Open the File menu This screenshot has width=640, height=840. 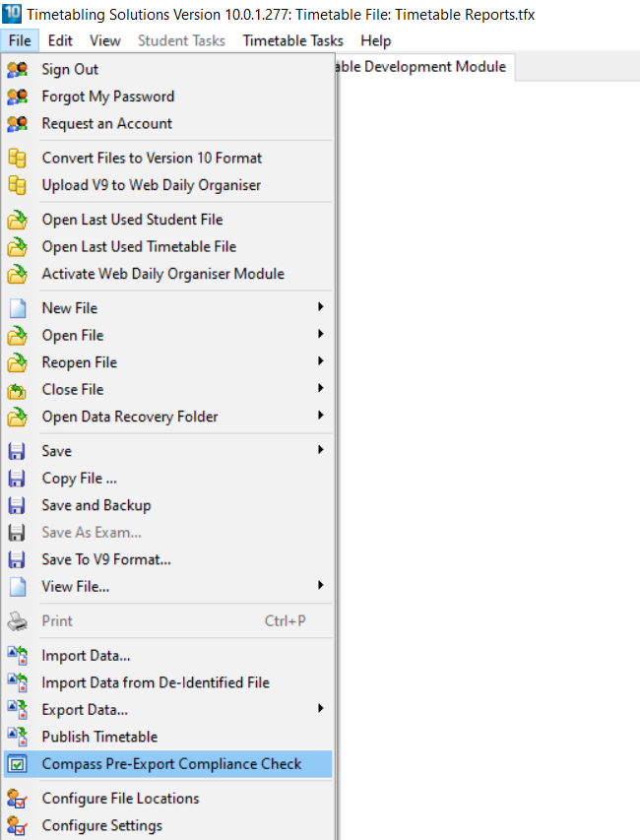point(20,40)
